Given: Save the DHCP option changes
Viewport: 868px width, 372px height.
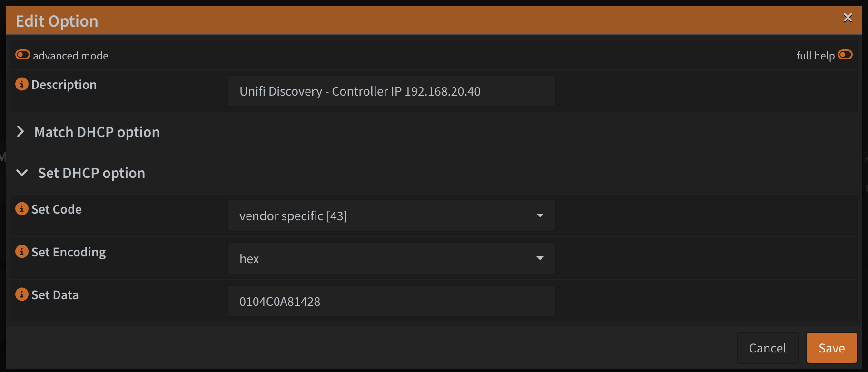Looking at the screenshot, I should (831, 348).
